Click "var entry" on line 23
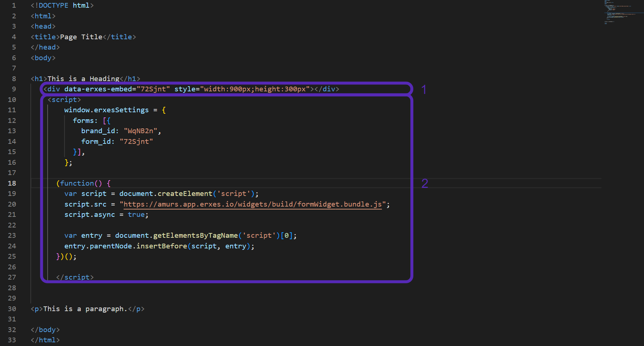Image resolution: width=644 pixels, height=346 pixels. (83, 236)
